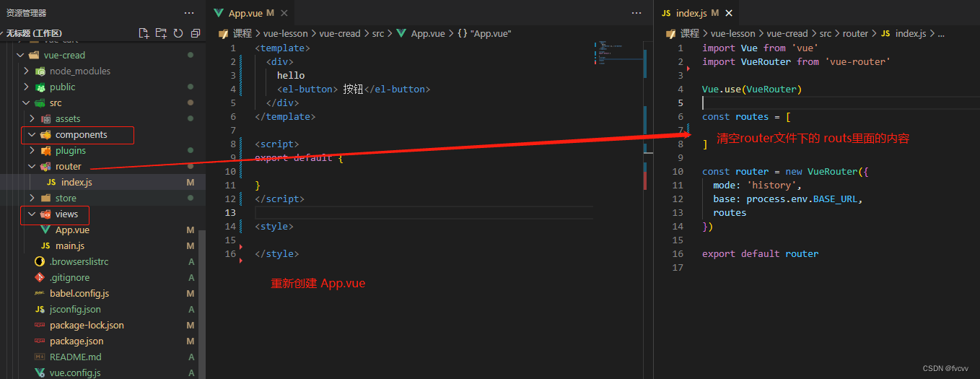Collapse the src folder
The width and height of the screenshot is (980, 379).
[27, 103]
